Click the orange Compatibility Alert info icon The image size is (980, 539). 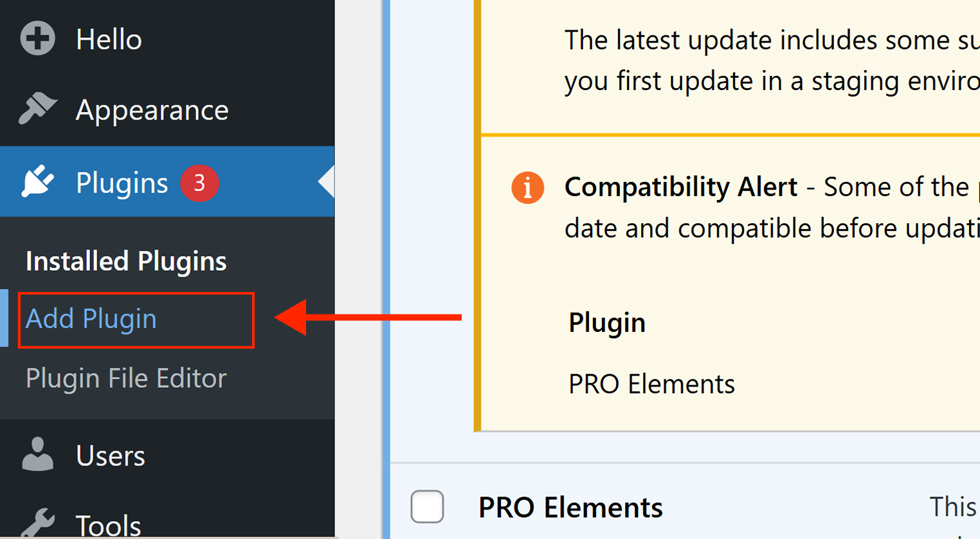click(x=527, y=188)
